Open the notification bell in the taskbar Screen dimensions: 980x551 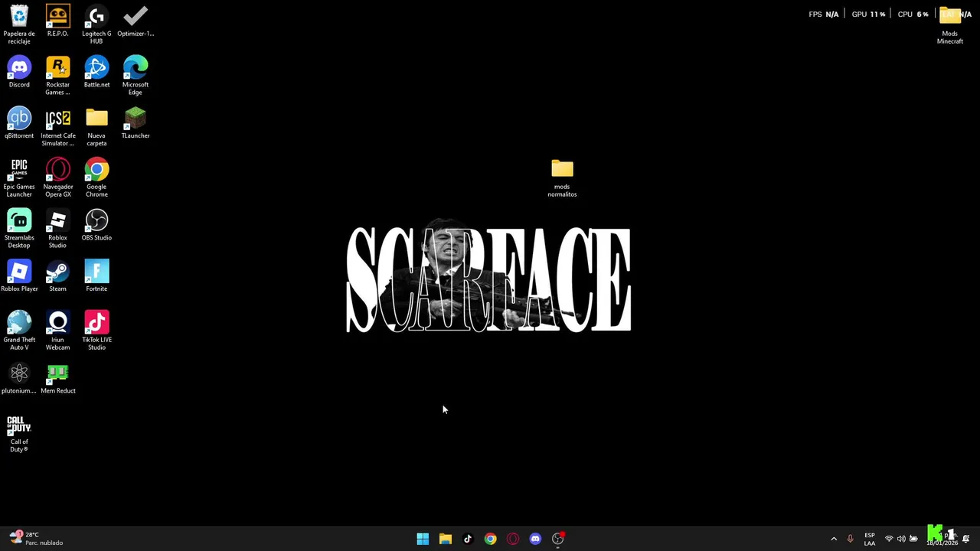[x=966, y=539]
